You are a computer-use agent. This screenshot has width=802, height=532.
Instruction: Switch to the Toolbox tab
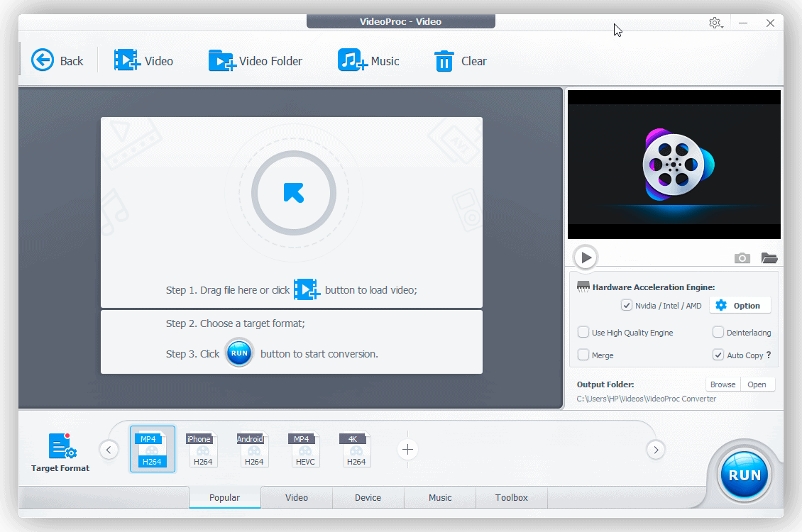(511, 497)
